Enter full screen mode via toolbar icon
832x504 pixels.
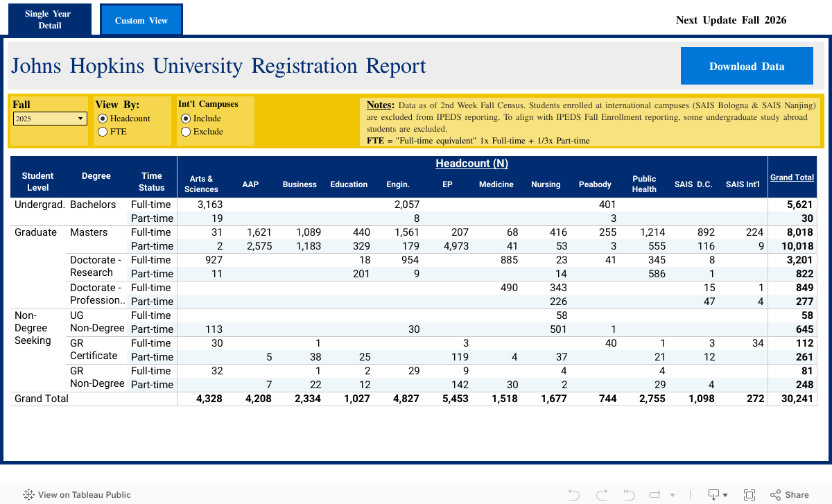(x=749, y=495)
